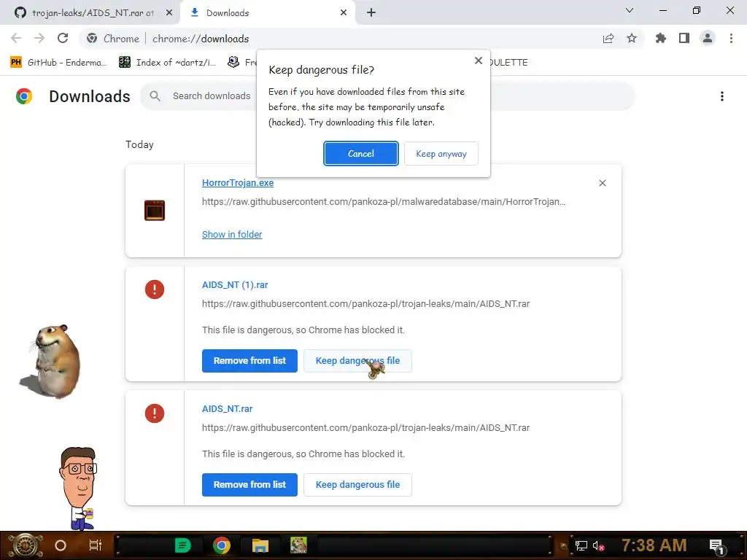Open the Windows Start button

click(x=26, y=545)
